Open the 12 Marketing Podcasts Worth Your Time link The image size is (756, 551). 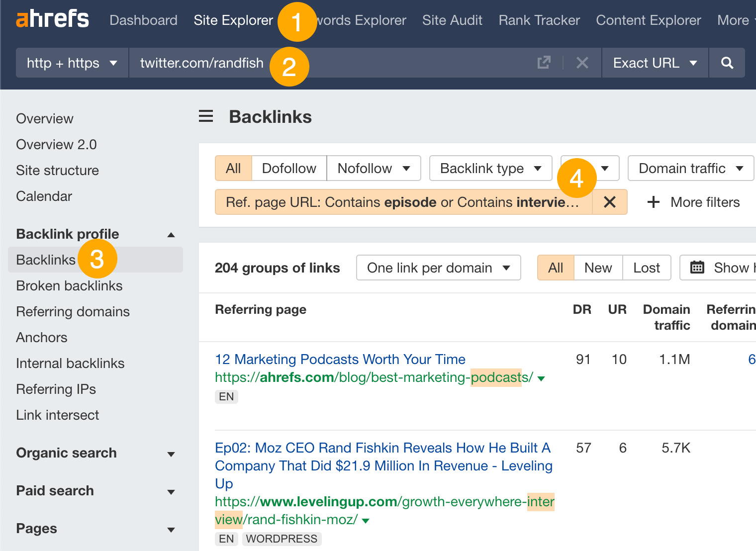(x=340, y=359)
